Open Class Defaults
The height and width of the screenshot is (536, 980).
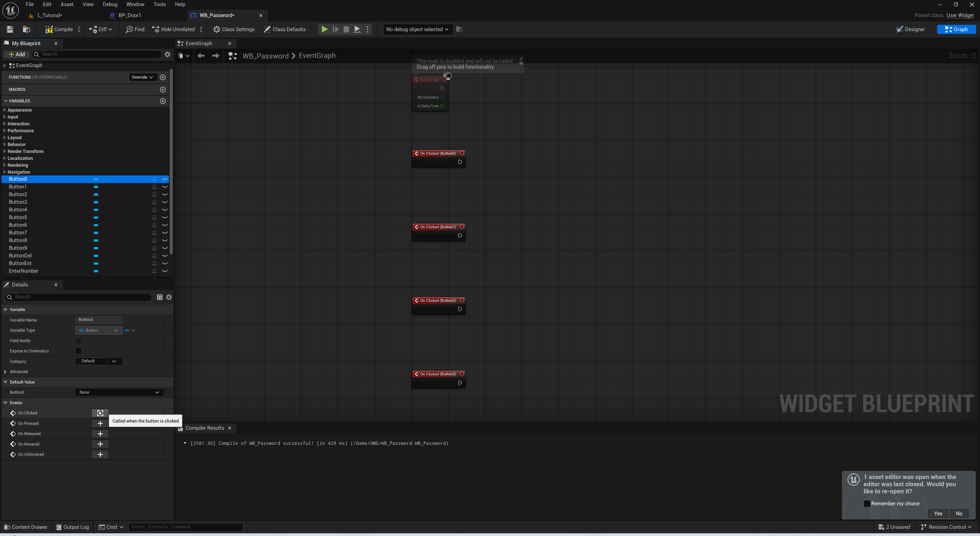[285, 29]
